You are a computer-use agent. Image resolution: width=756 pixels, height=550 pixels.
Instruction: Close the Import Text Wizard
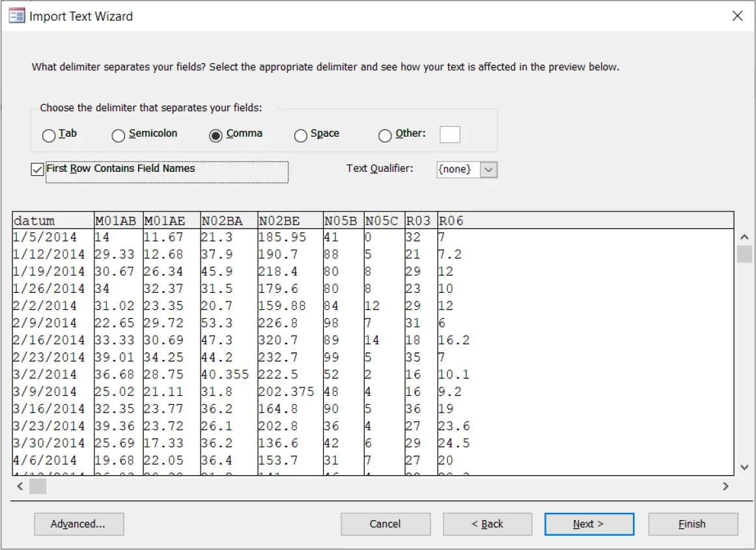coord(737,16)
